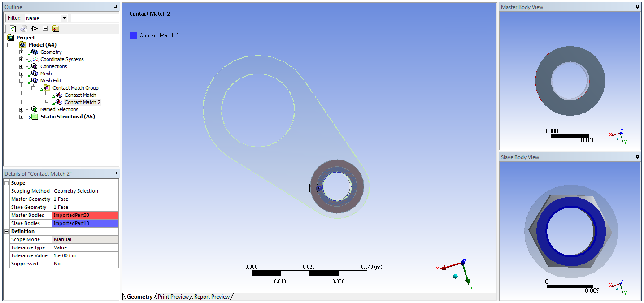Pin the Details panel
The height and width of the screenshot is (303, 644).
pyautogui.click(x=116, y=173)
